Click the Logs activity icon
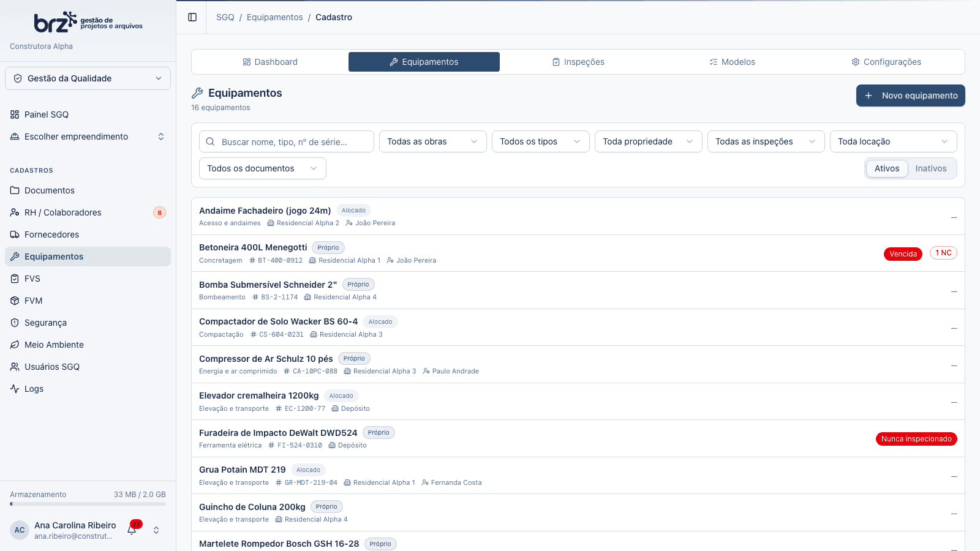This screenshot has height=551, width=980. [15, 389]
